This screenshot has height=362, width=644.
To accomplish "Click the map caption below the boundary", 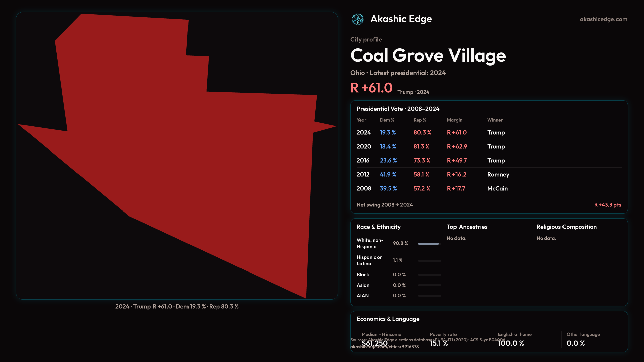I will (x=177, y=307).
